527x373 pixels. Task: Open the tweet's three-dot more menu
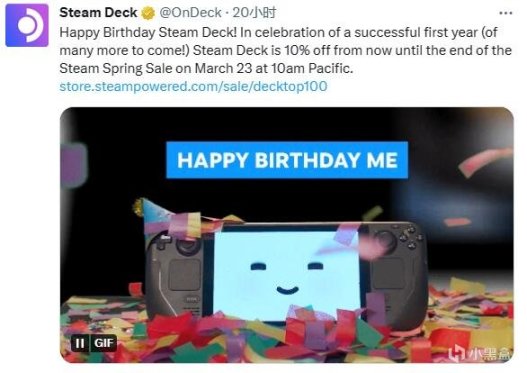click(506, 13)
